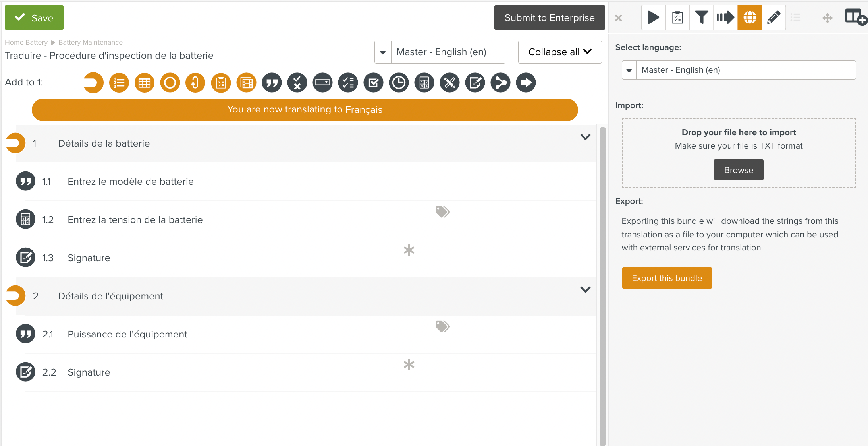Select the globe translation icon
Viewport: 868px width, 446px height.
point(750,17)
